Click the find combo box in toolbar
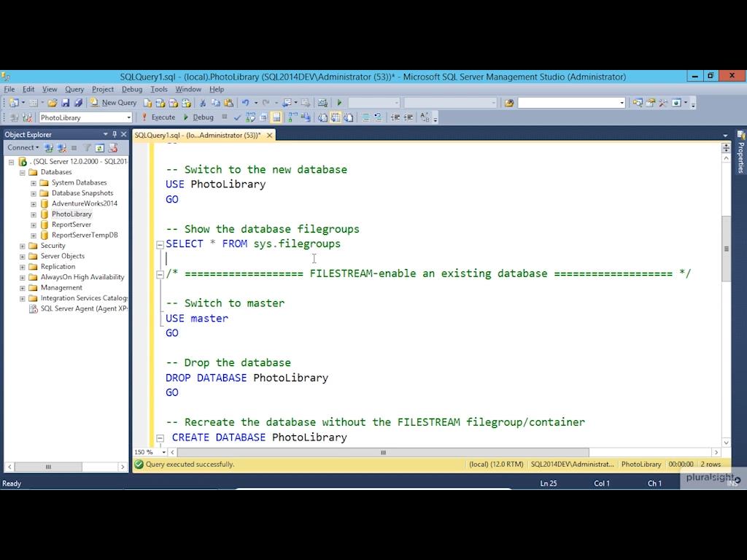The image size is (747, 560). pyautogui.click(x=570, y=103)
